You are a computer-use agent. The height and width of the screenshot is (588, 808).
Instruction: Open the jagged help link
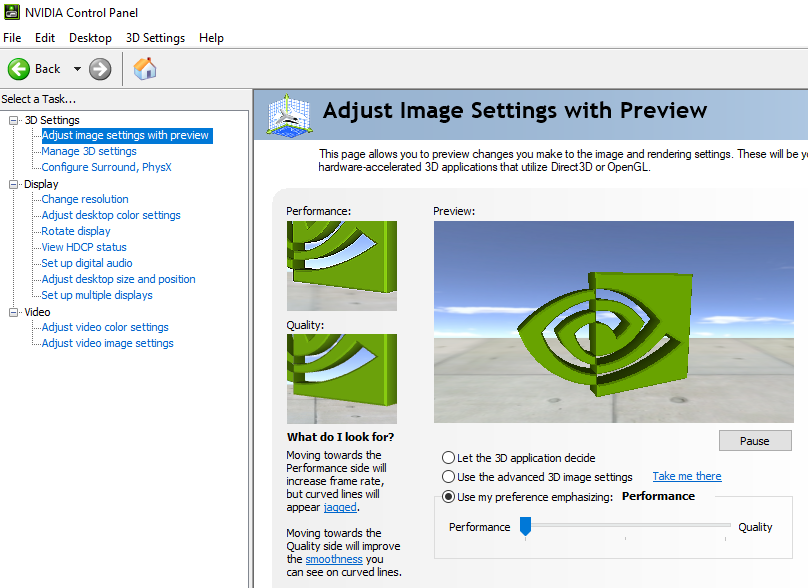point(340,507)
